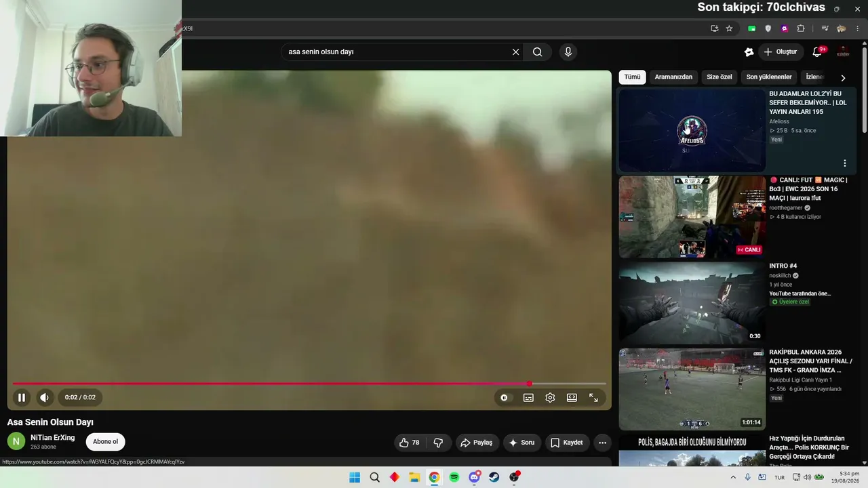The width and height of the screenshot is (868, 488).
Task: Switch to theater mode
Action: point(572,398)
